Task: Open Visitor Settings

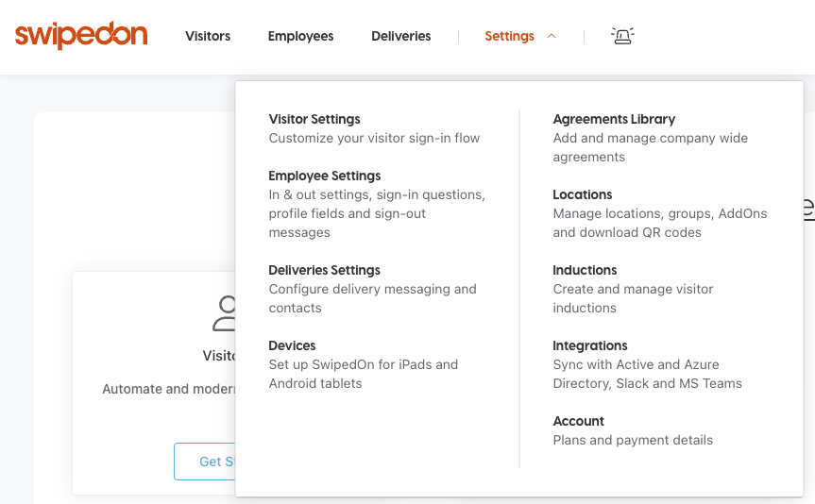Action: click(x=314, y=119)
